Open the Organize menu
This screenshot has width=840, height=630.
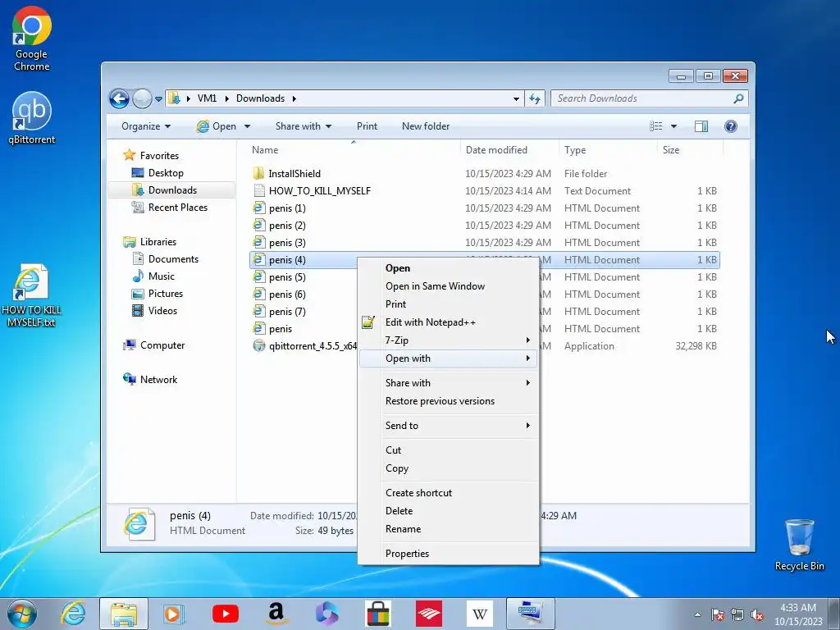146,126
